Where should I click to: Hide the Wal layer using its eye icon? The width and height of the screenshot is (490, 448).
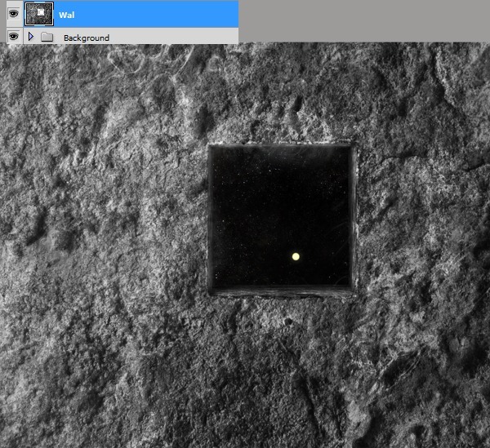coord(13,14)
